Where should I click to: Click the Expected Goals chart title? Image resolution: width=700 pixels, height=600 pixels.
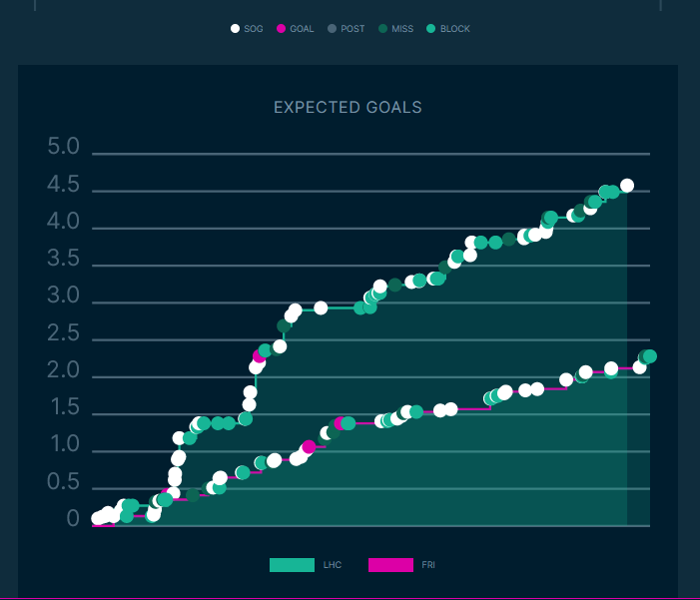click(349, 107)
